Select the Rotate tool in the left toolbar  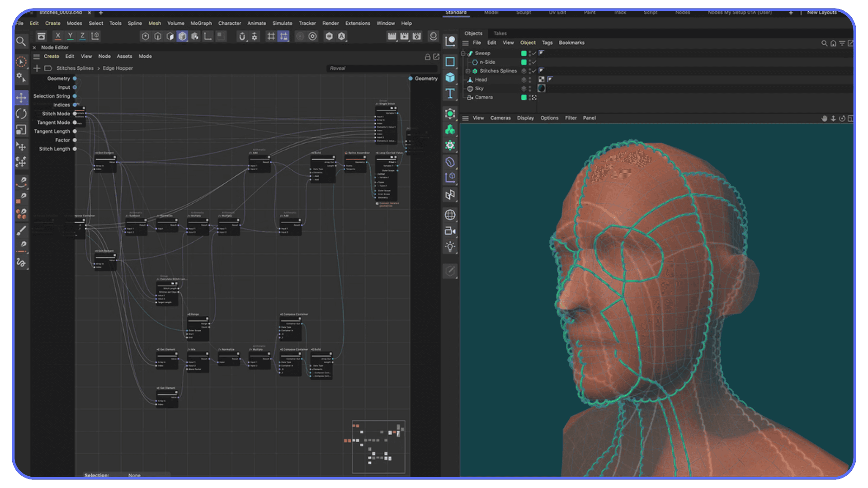click(21, 113)
